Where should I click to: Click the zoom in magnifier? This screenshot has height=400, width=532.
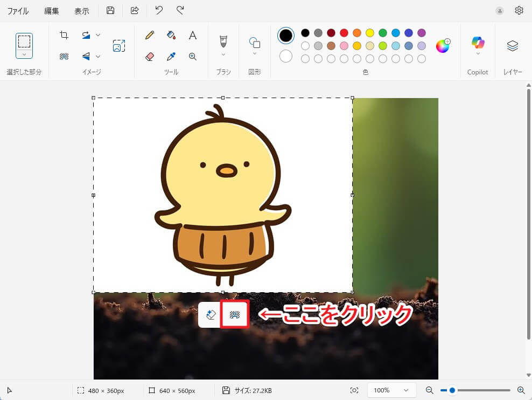coord(521,390)
